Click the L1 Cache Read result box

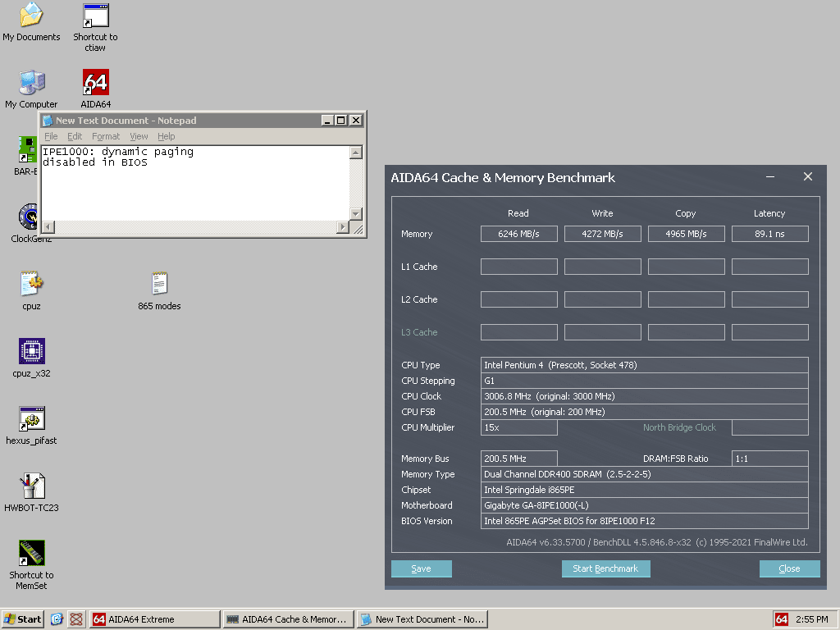pyautogui.click(x=519, y=267)
